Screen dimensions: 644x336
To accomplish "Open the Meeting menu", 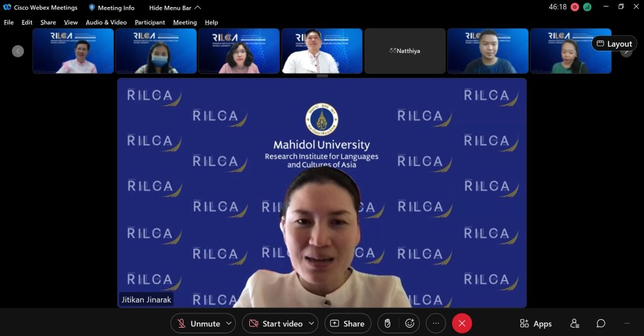I will click(185, 22).
